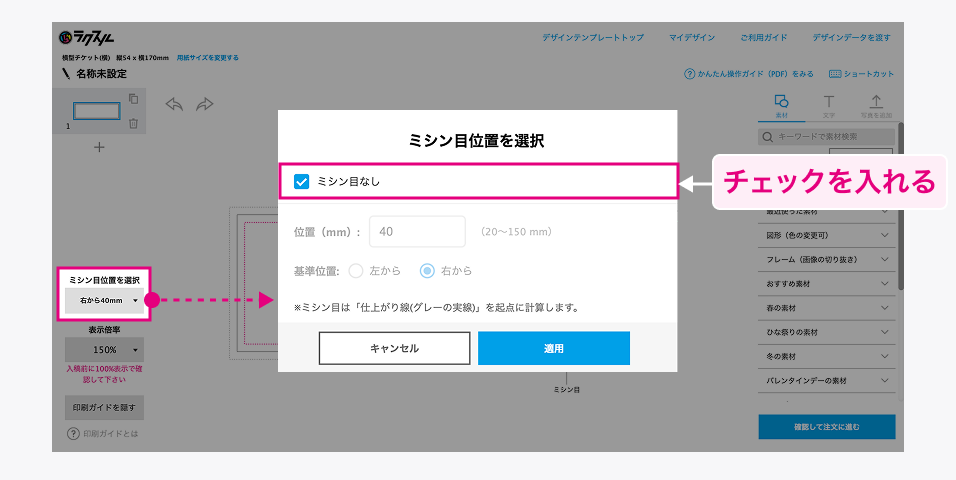Click the redo arrow icon

pos(205,104)
